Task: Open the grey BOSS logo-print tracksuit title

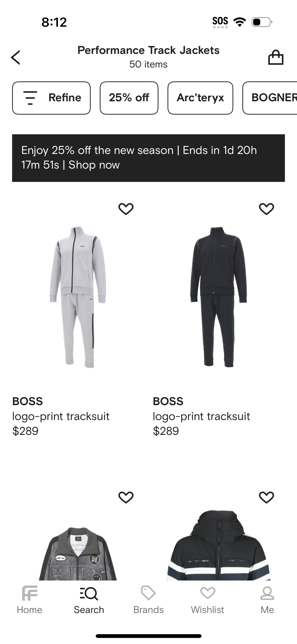Action: (61, 416)
